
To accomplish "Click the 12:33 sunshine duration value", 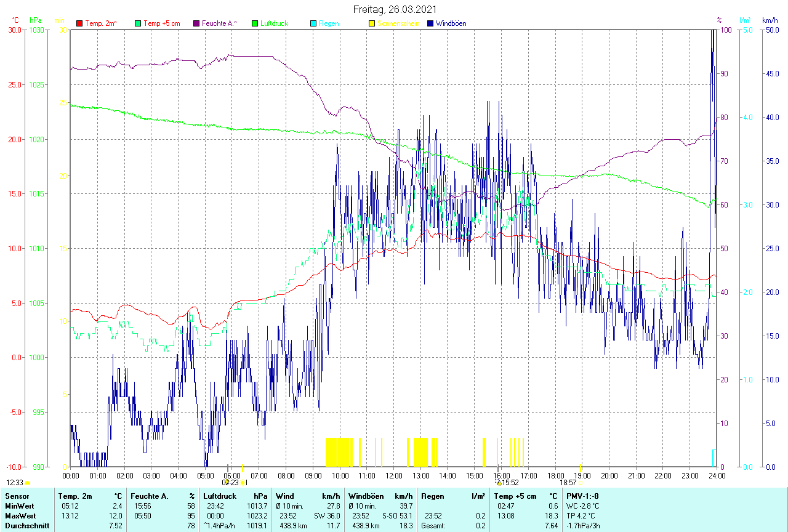I will [x=15, y=483].
